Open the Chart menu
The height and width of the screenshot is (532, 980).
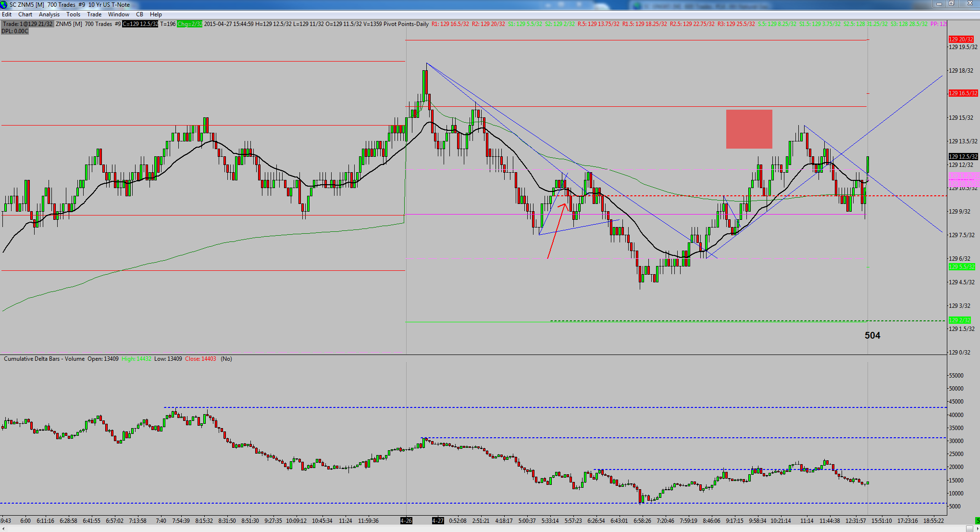pos(25,14)
